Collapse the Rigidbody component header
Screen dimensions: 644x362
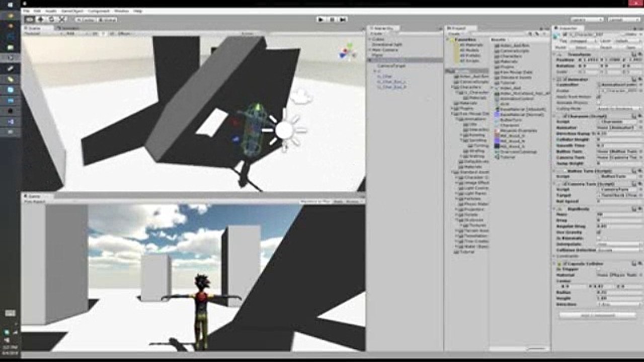point(598,208)
